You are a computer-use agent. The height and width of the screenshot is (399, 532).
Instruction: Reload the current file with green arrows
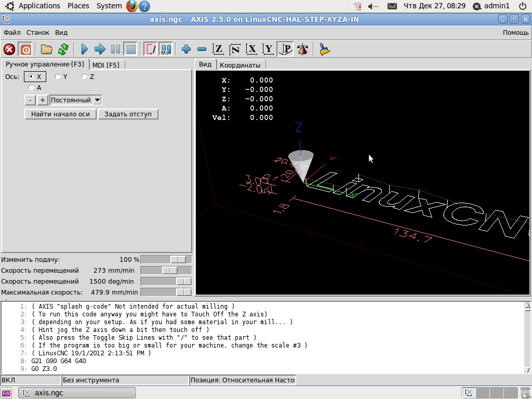(63, 49)
